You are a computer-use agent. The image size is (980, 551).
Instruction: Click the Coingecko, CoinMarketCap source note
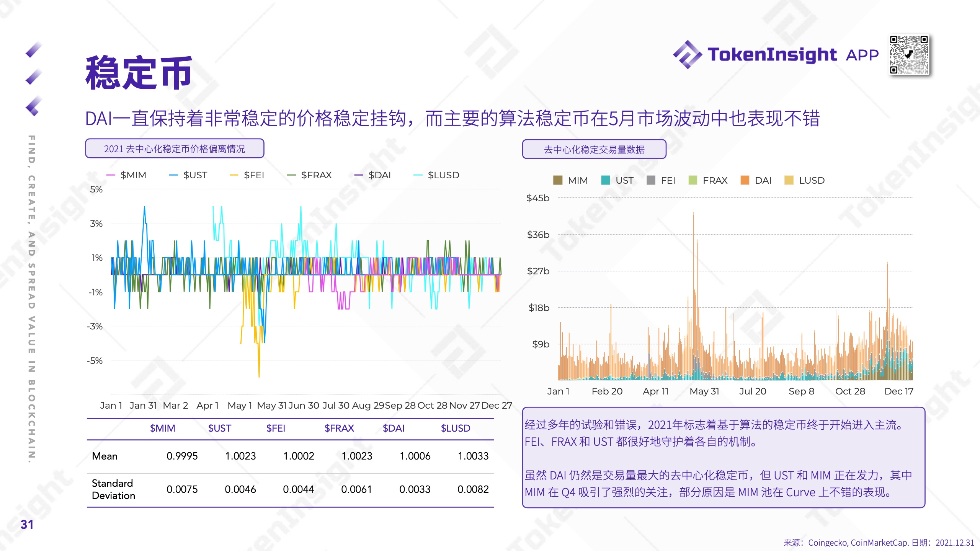tap(879, 543)
